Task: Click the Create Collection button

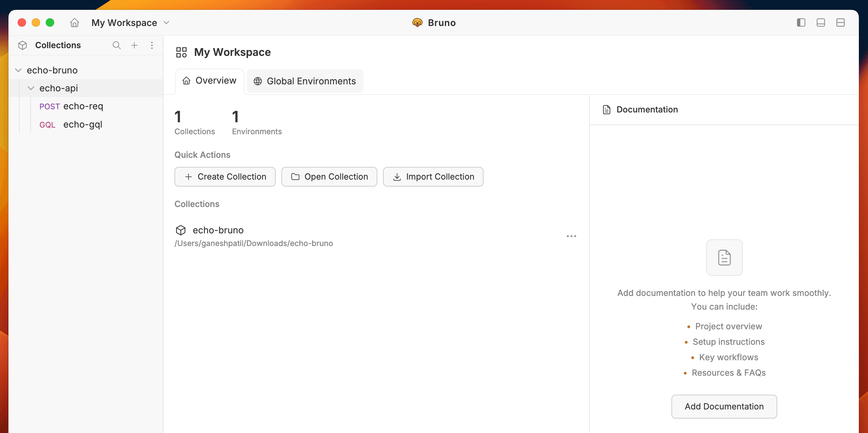Action: (x=225, y=177)
